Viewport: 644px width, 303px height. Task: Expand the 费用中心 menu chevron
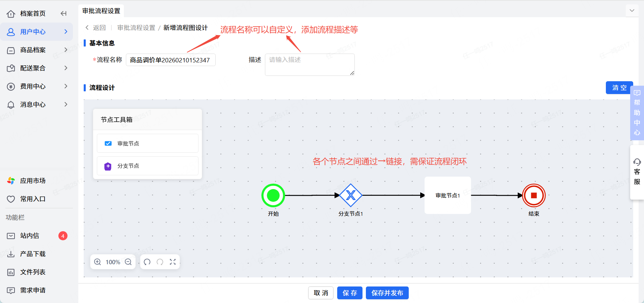tap(66, 86)
